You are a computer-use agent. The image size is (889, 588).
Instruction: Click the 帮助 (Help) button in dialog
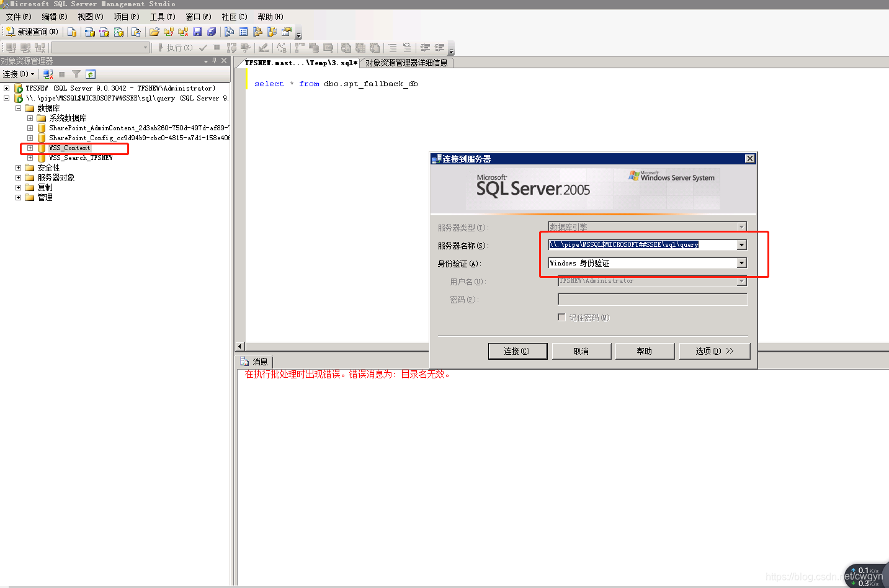pos(645,351)
